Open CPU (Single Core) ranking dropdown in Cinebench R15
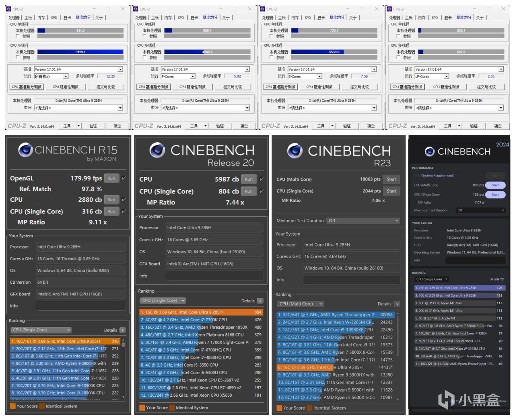Screen dimensions: 515x420 coord(41,330)
